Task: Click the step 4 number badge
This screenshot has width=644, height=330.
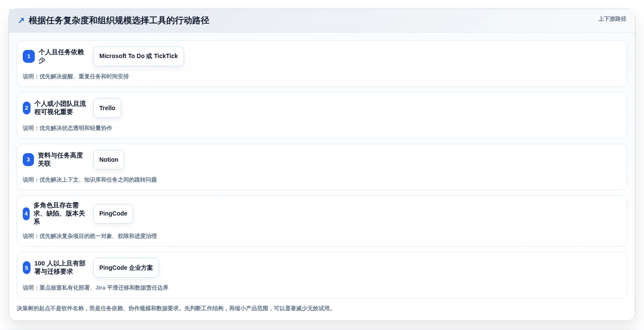Action: coord(26,213)
